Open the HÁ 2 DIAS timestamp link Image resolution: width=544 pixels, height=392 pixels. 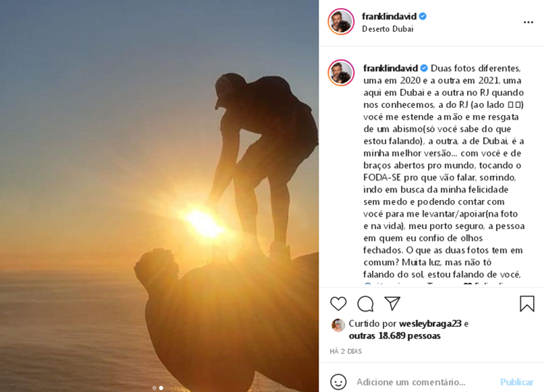345,351
